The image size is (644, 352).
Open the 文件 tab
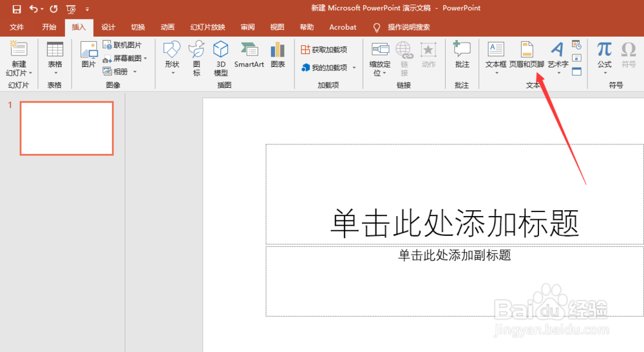[x=17, y=27]
